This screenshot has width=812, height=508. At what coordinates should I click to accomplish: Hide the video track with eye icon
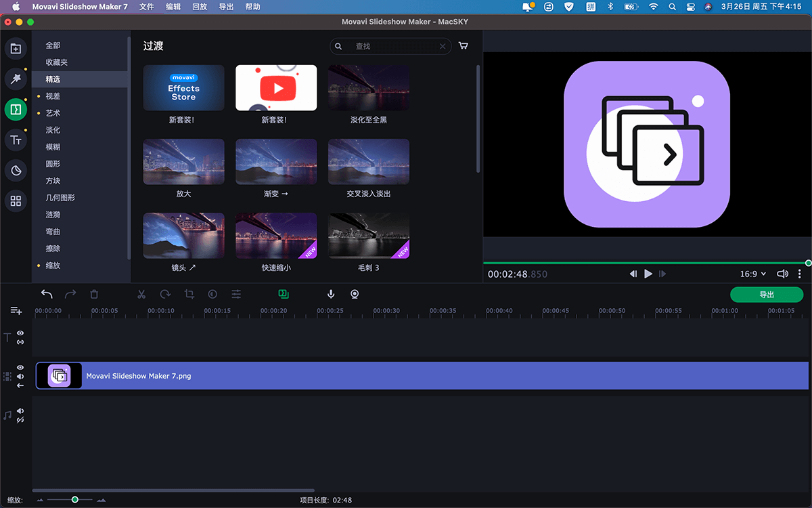20,368
